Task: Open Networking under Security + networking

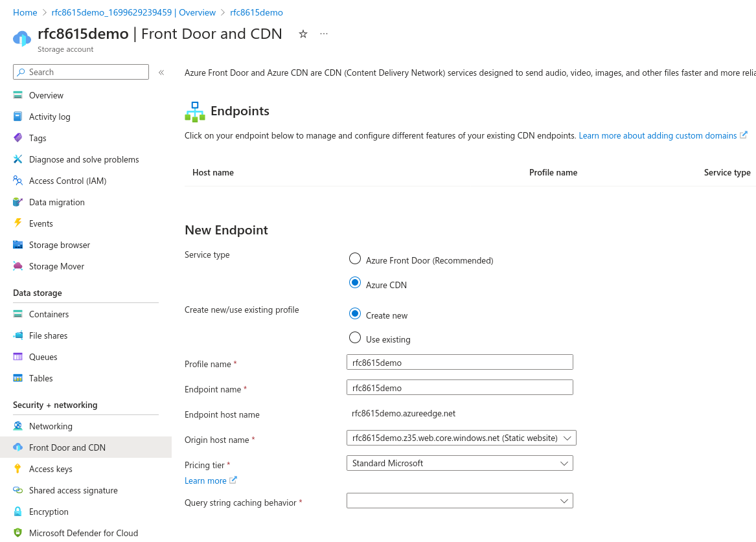Action: click(x=51, y=426)
